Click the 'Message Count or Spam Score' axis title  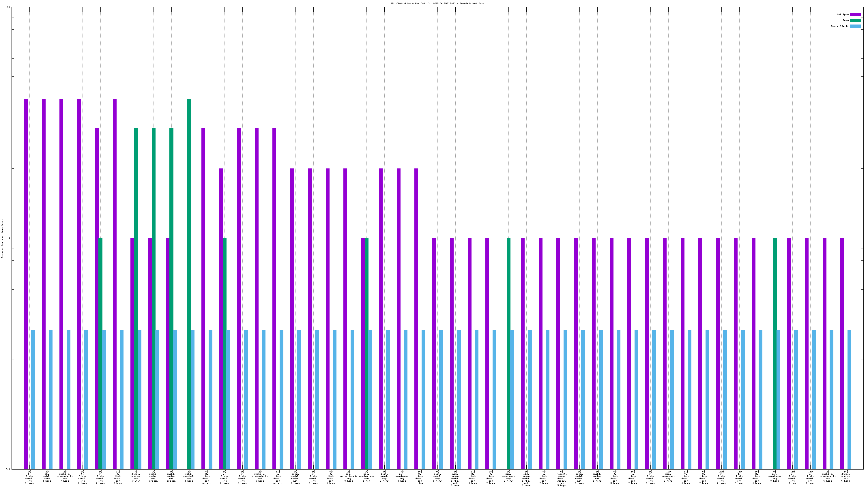2,238
